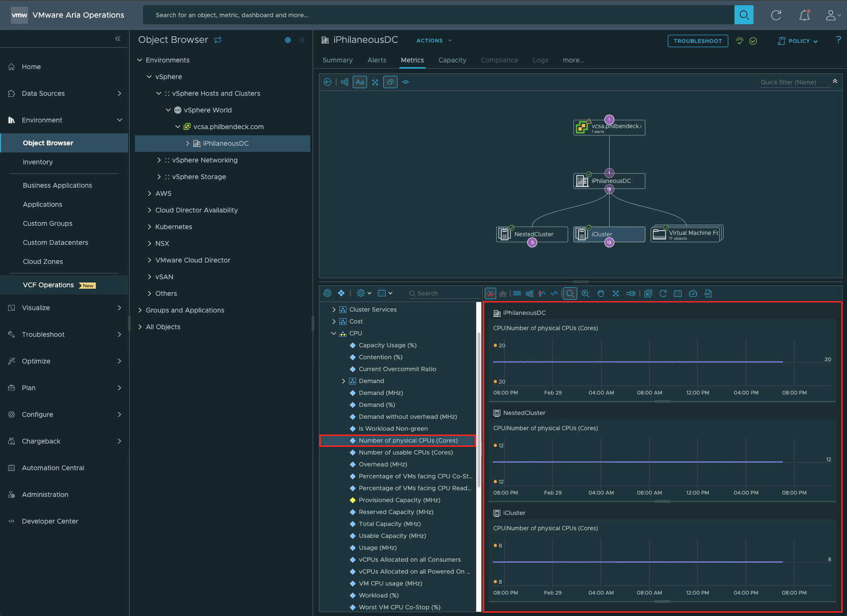847x616 pixels.
Task: Click the diamond-cluster metrics icon
Action: click(x=341, y=293)
